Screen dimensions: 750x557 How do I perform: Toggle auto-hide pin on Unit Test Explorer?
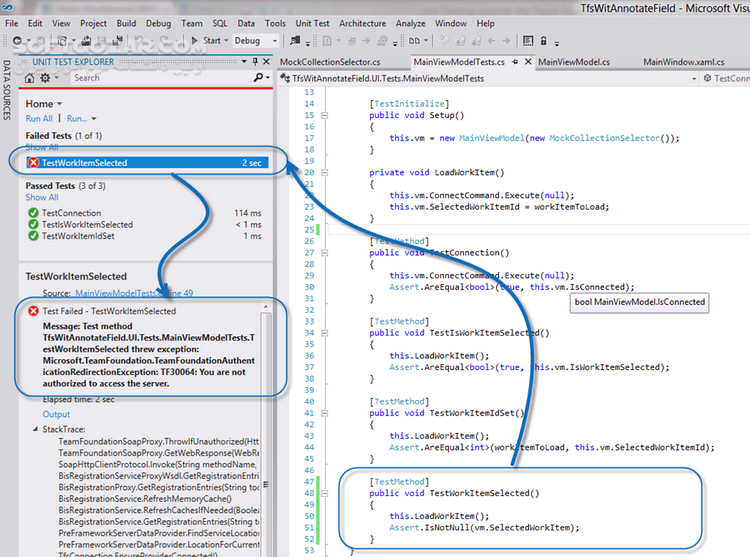(255, 62)
